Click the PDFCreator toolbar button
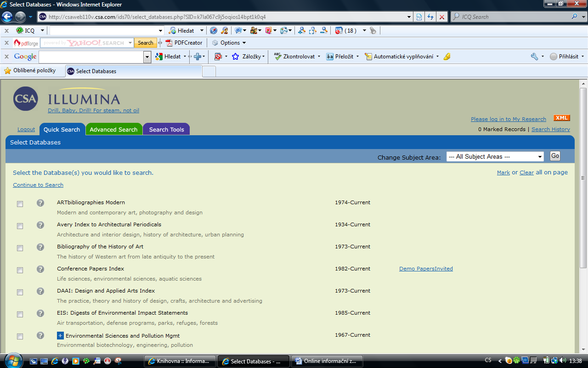The width and height of the screenshot is (588, 368). [184, 43]
